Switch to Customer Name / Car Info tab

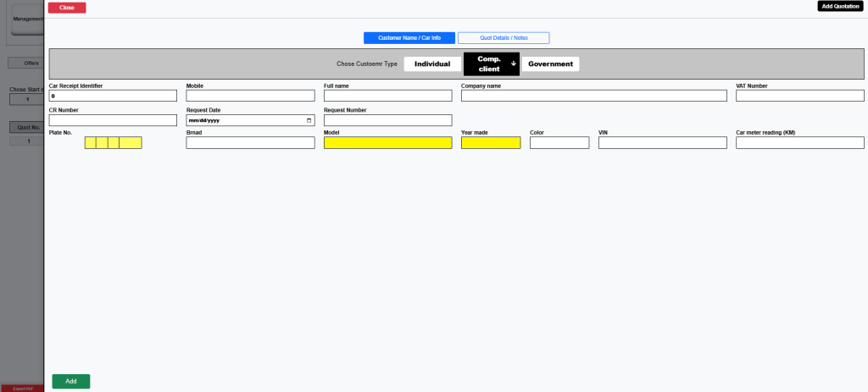[409, 38]
